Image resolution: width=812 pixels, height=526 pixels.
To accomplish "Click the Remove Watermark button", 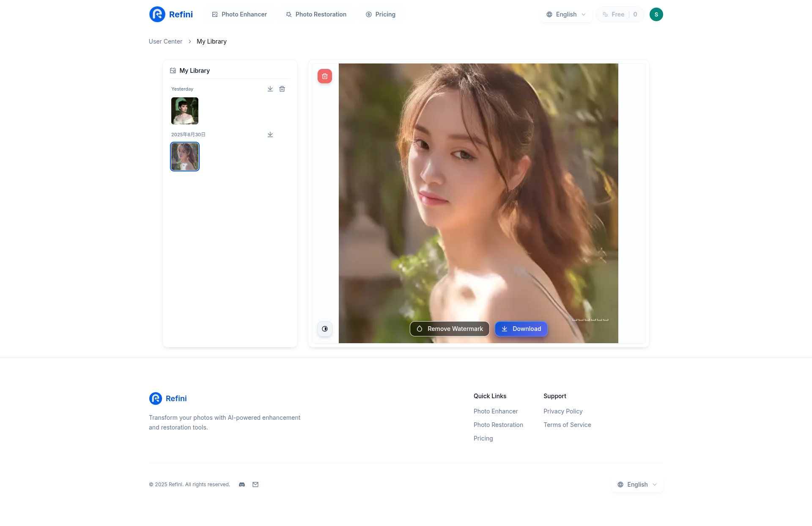I will pyautogui.click(x=449, y=329).
